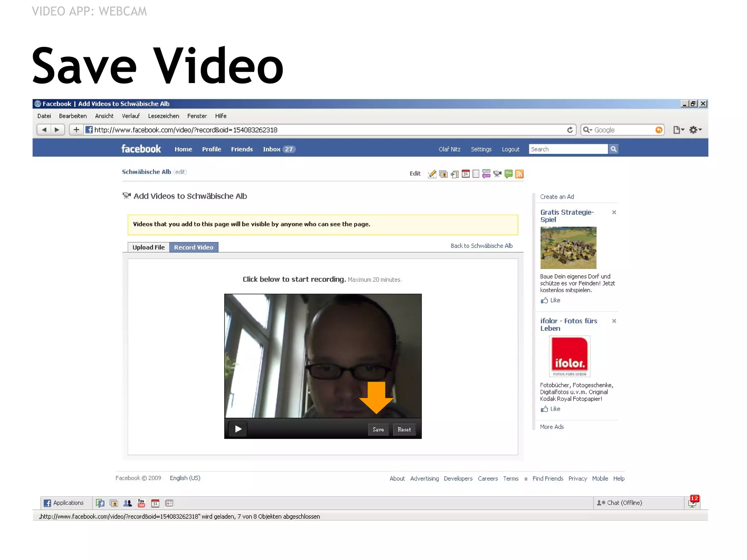Open the Profile link in navigation bar
The width and height of the screenshot is (747, 560).
click(x=212, y=149)
